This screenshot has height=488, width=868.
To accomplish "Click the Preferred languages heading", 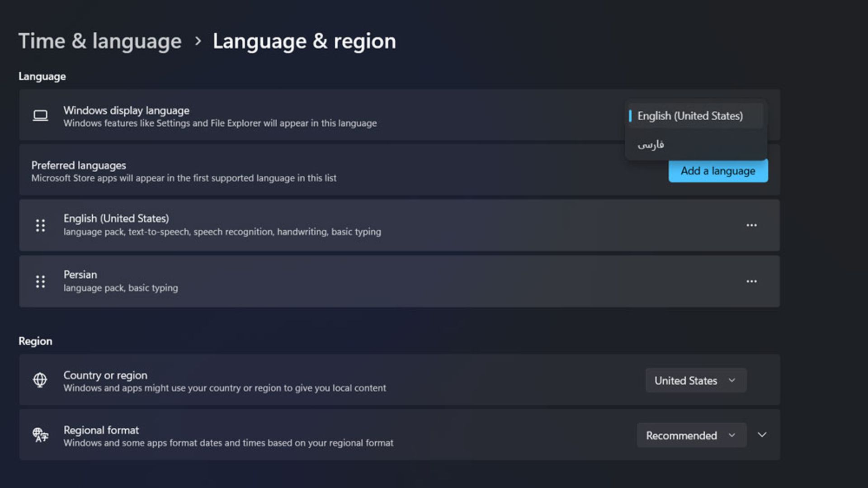I will click(79, 166).
